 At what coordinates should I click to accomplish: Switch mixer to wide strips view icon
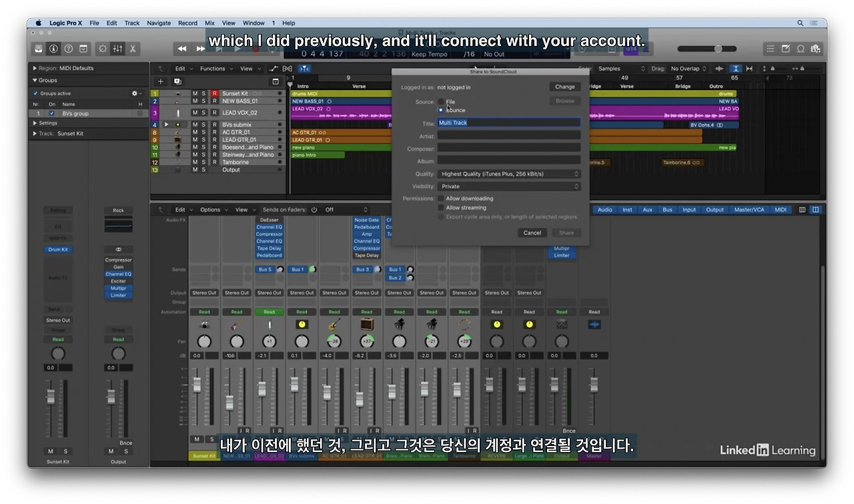[x=815, y=210]
